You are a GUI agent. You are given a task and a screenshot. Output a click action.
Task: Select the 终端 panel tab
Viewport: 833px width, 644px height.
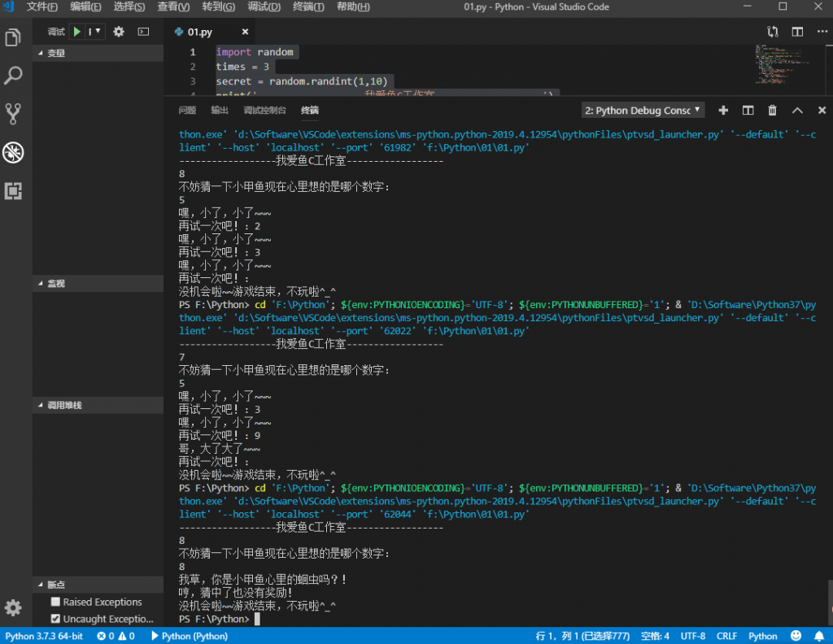coord(310,110)
